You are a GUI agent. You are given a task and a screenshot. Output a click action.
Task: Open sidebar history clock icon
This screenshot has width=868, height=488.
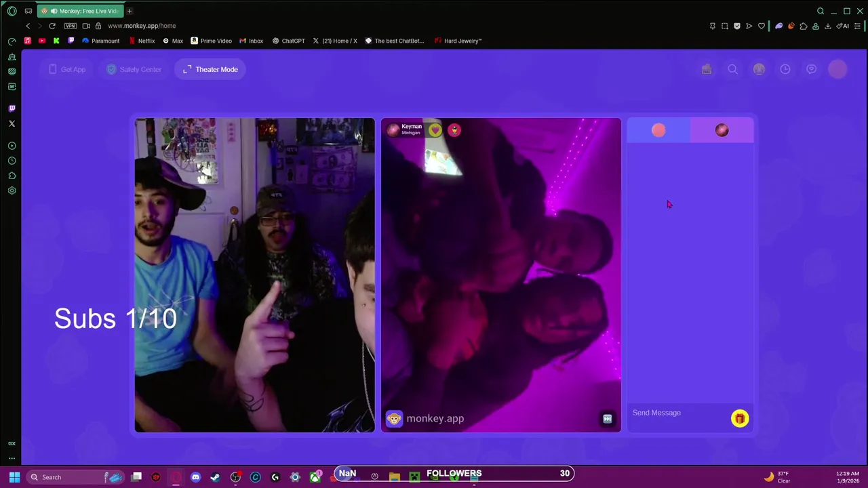12,161
